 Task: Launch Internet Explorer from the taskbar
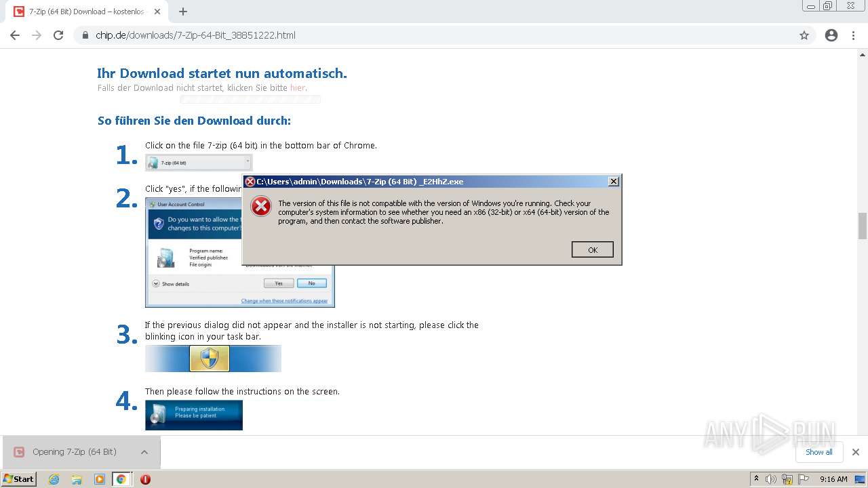54,479
